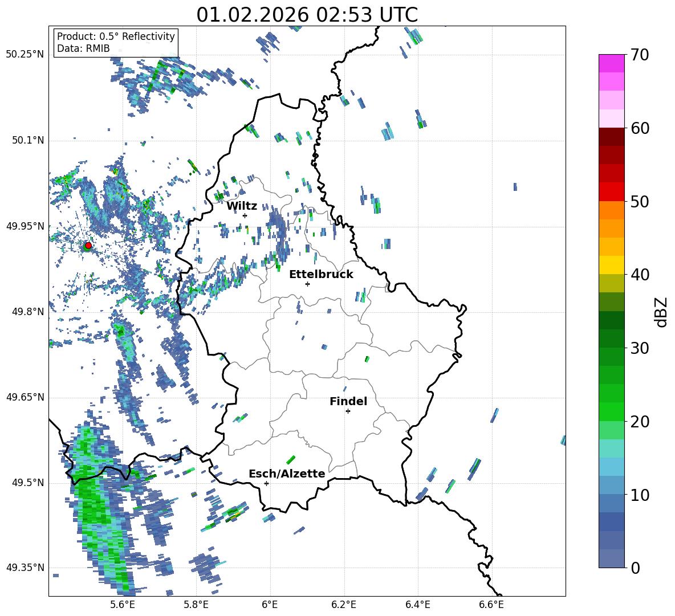Image resolution: width=675 pixels, height=616 pixels.
Task: Click the 20 colorbar tick label
Action: point(640,422)
